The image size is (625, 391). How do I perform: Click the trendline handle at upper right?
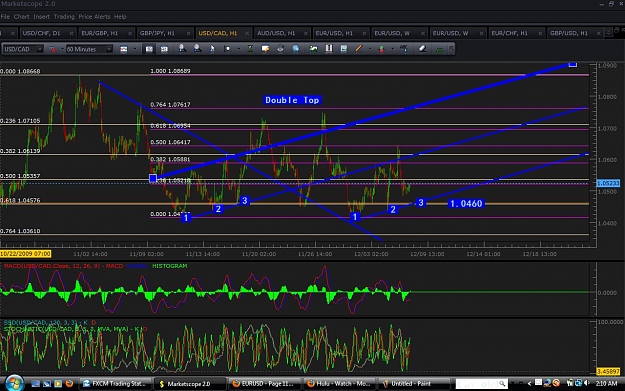(572, 64)
